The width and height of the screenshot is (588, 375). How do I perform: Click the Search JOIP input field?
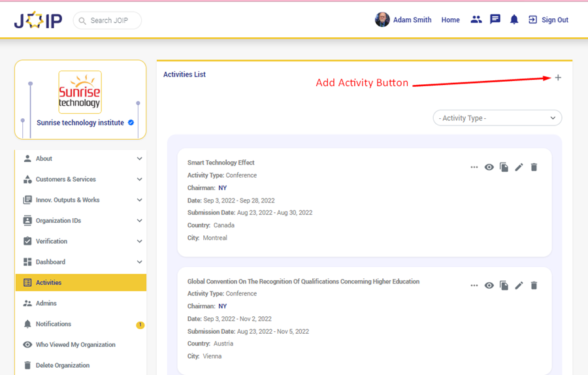tap(112, 21)
